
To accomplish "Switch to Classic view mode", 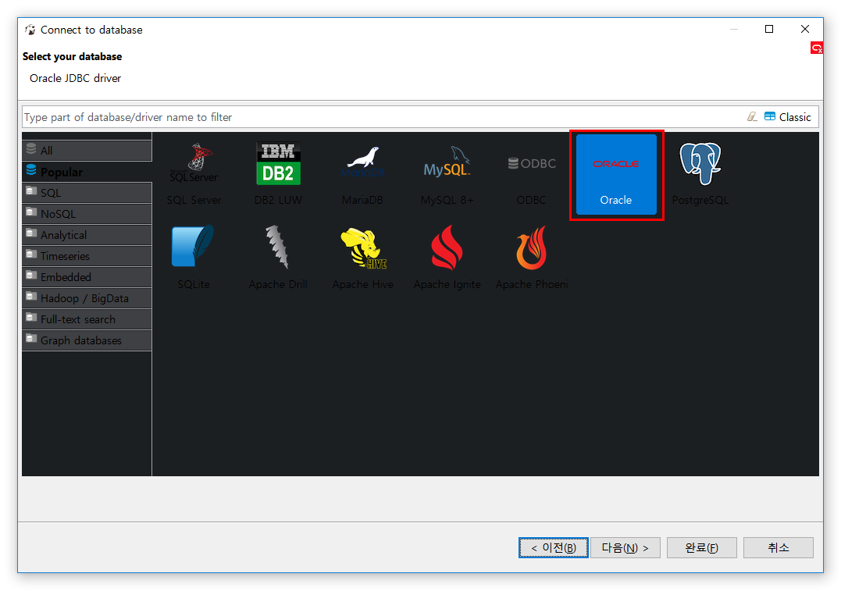I will (788, 117).
